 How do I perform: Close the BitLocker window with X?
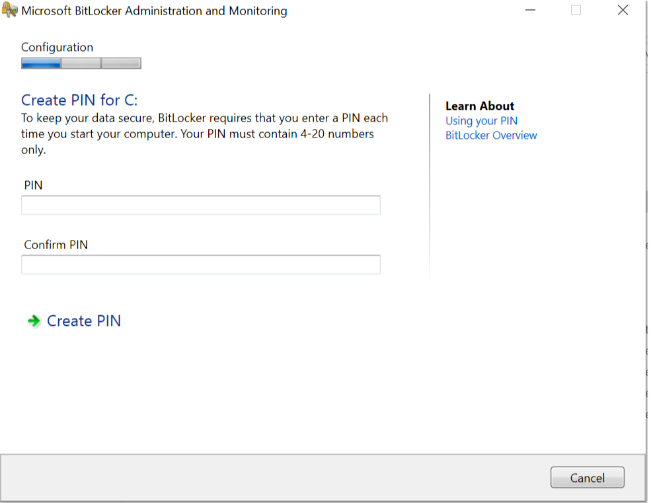(623, 10)
